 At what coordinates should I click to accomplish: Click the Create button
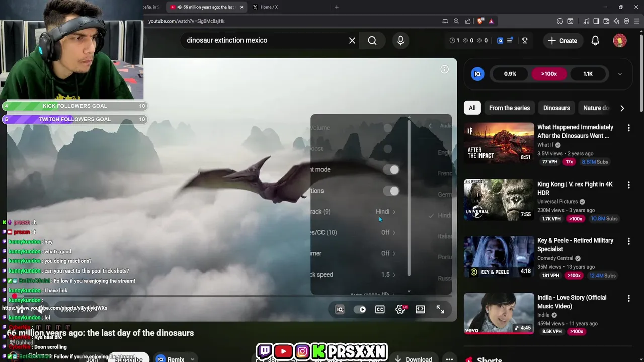(563, 41)
